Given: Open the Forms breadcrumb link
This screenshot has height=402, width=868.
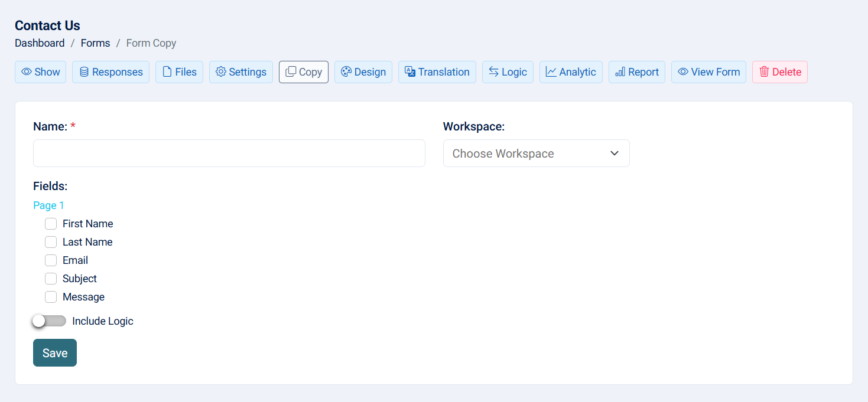Looking at the screenshot, I should pyautogui.click(x=95, y=43).
